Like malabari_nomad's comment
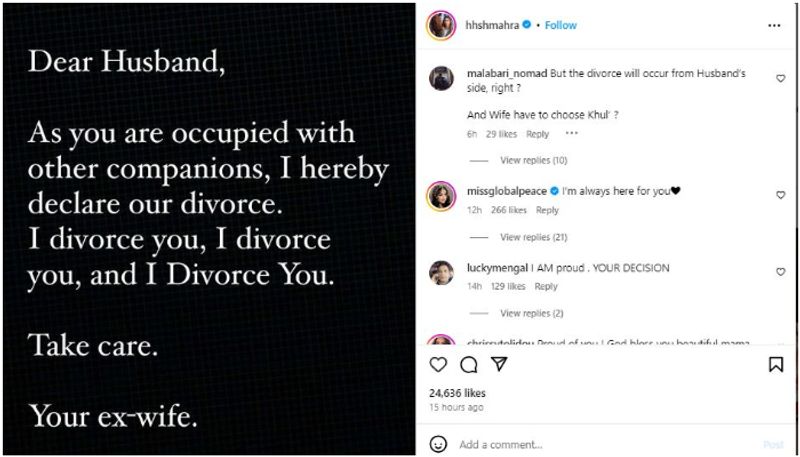800x457 pixels. (x=781, y=78)
